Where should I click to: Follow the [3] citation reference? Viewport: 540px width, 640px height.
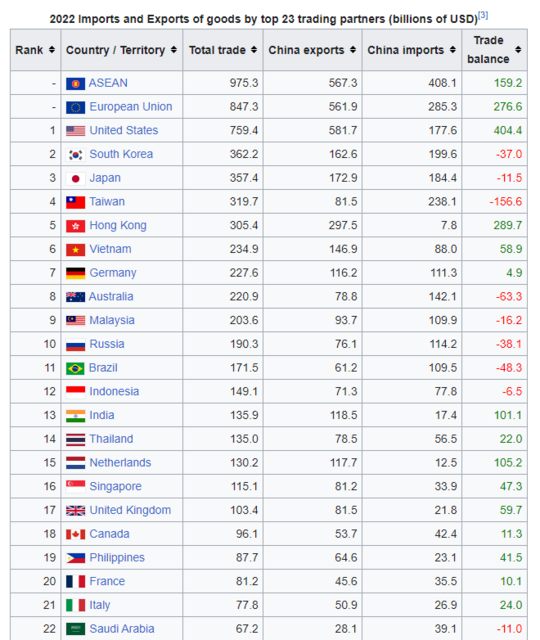tap(483, 16)
